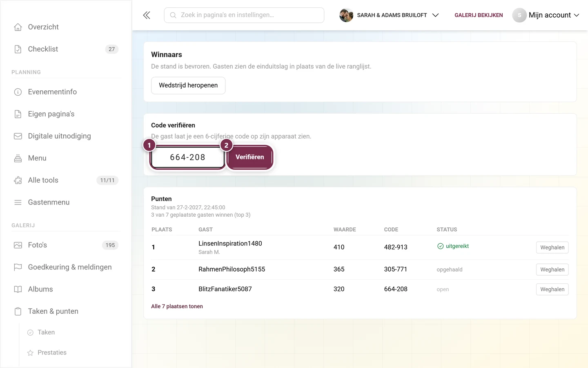Click the Taken & punten clipboard icon
Screen dimensions: 588x368
[18, 312]
